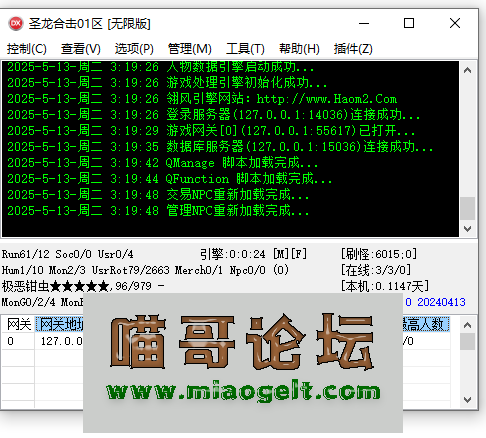Click the log panel scrollbar thumb
The width and height of the screenshot is (486, 438).
[x=467, y=208]
